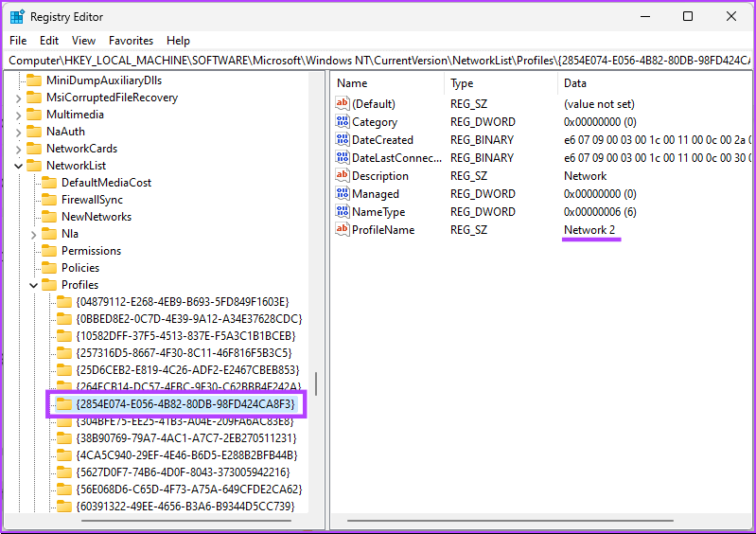This screenshot has width=756, height=534.
Task: Select key {257316D5-8667-4F30-8C11-46F816F5B3C5}
Action: click(185, 353)
